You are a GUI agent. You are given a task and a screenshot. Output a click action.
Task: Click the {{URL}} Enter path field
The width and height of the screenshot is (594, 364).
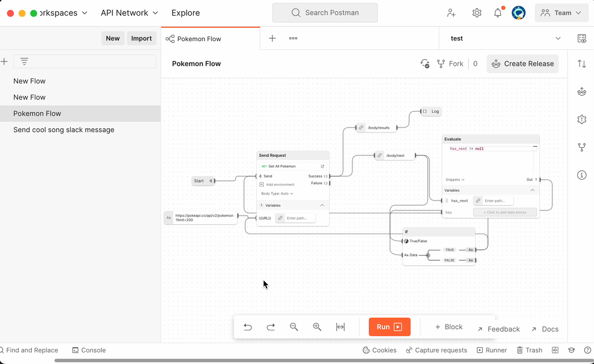[296, 218]
